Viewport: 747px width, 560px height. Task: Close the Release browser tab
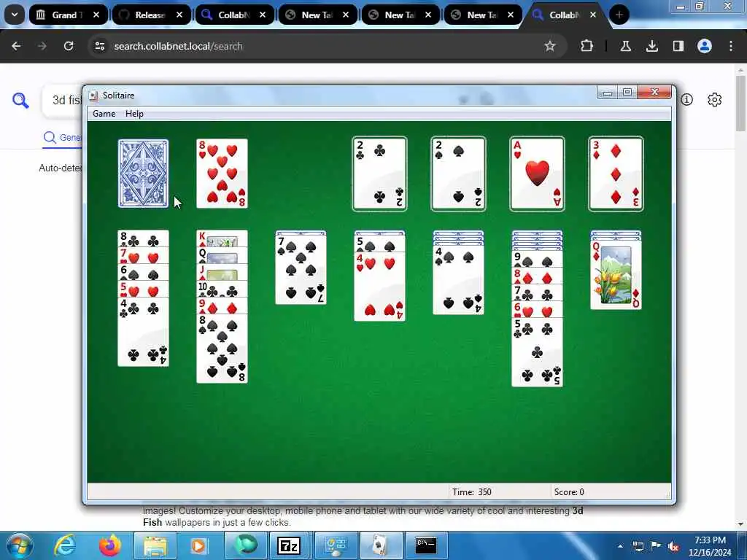tap(179, 15)
